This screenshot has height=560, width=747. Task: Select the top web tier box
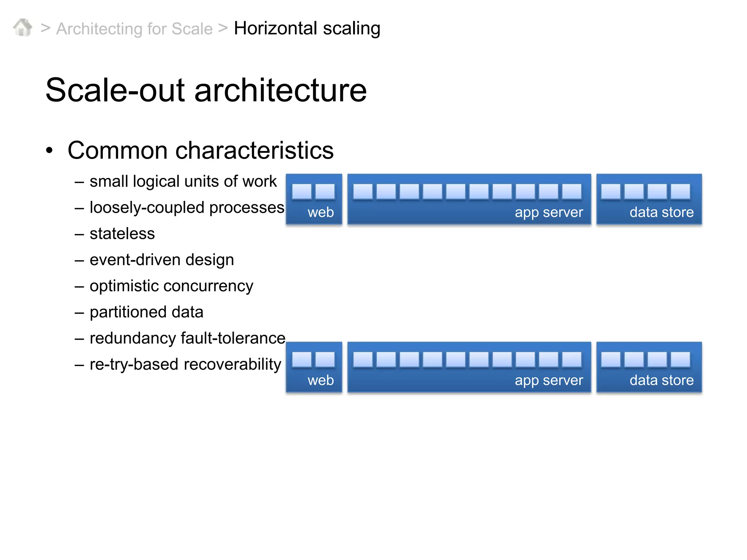point(314,199)
